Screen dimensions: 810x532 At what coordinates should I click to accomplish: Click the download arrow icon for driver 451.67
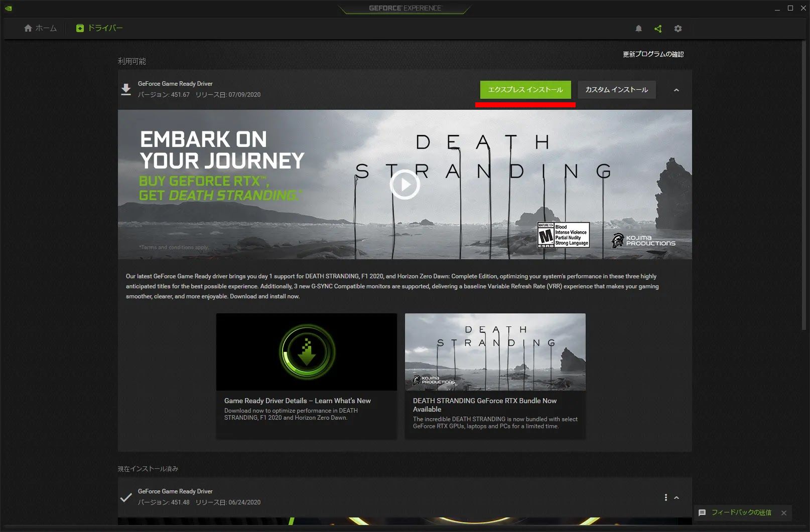(126, 89)
